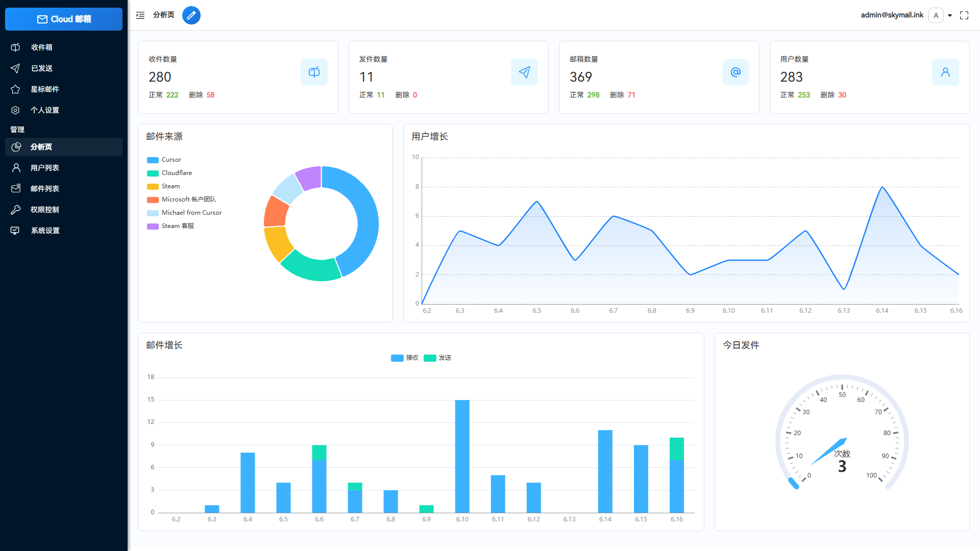Toggle the 接收 series in 邮件增长 legend

tap(405, 358)
